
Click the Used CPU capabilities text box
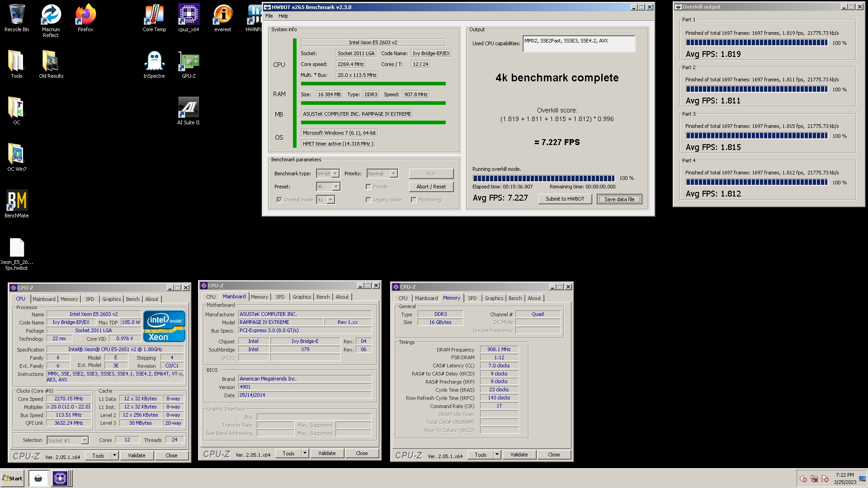tap(579, 44)
